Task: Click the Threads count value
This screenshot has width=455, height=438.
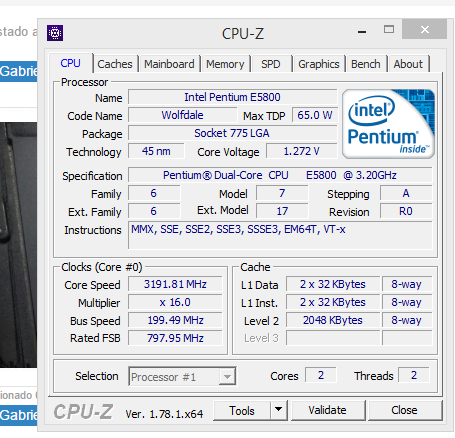Action: (414, 375)
